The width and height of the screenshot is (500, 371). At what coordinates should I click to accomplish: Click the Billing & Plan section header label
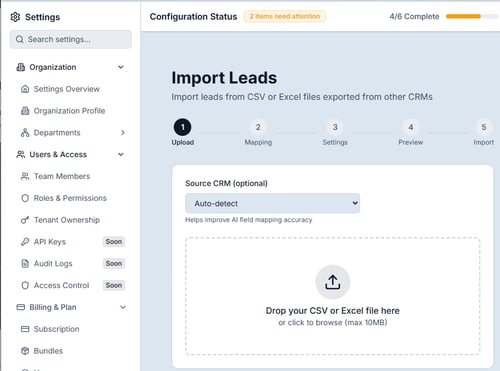[x=53, y=307]
